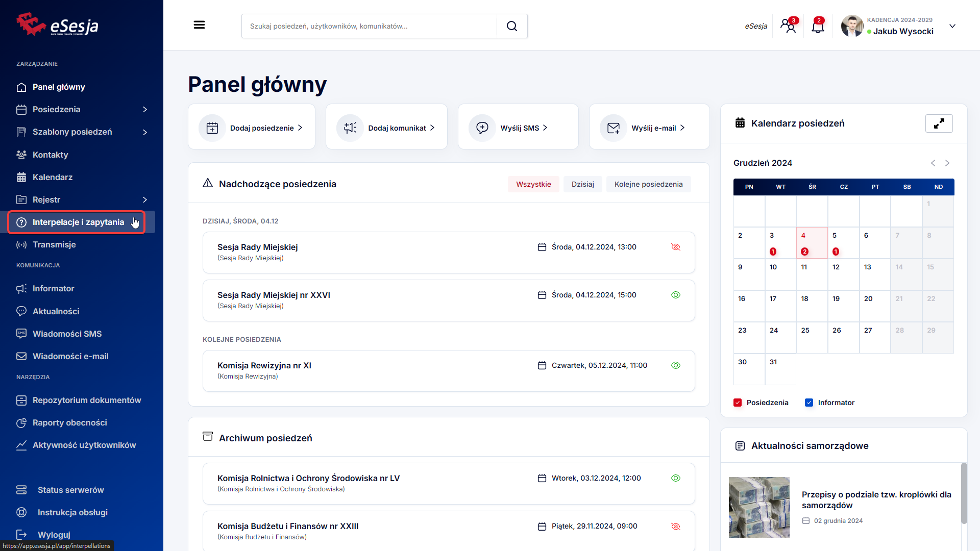980x551 pixels.
Task: Go to next calendar month
Action: coord(947,163)
